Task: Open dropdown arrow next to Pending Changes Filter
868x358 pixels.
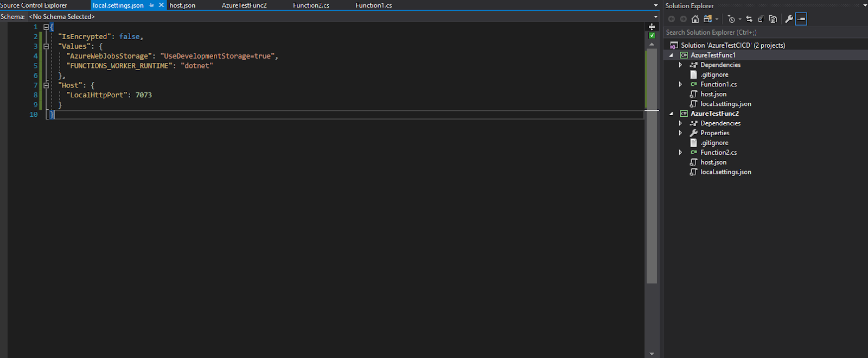Action: point(740,19)
